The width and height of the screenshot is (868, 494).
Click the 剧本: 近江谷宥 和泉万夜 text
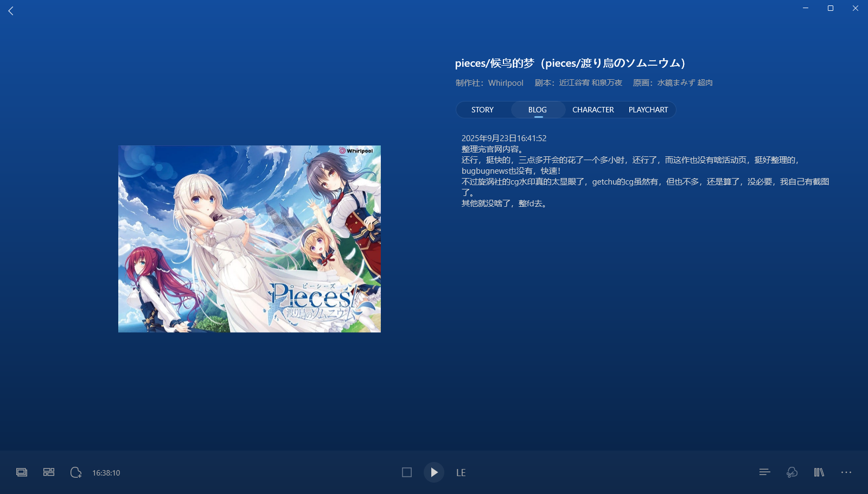pos(578,83)
